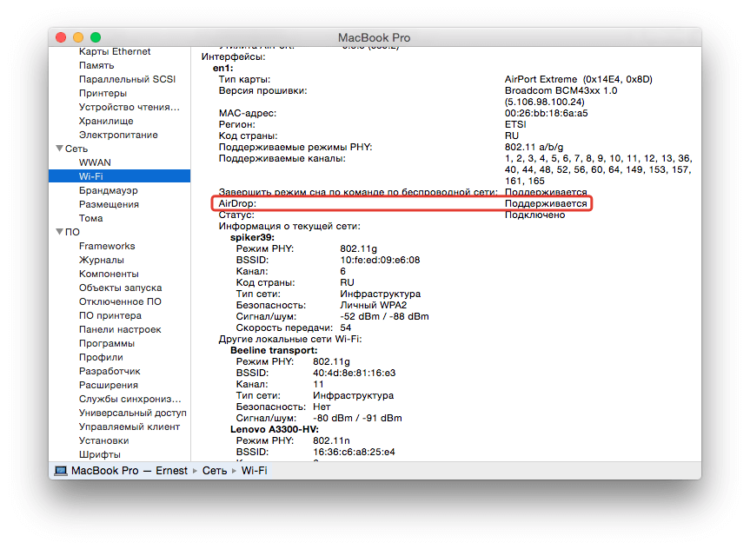Open Устройство чтения… entry
The height and width of the screenshot is (549, 750).
coord(129,107)
